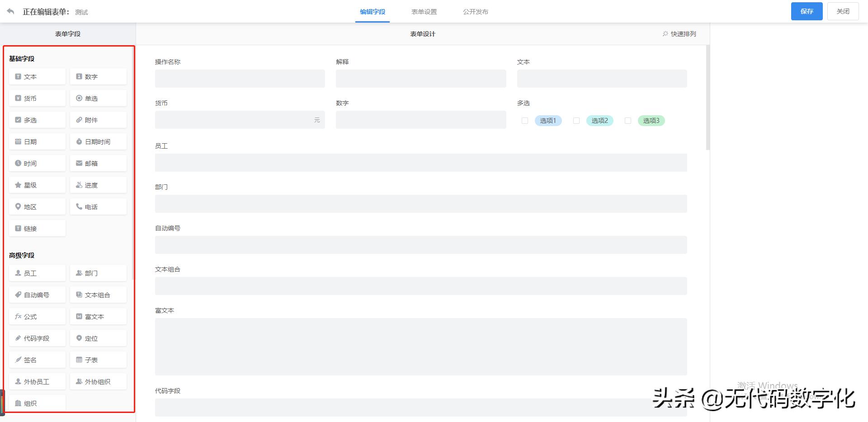Add a 富文本 rich text field
868x422 pixels.
(x=98, y=317)
